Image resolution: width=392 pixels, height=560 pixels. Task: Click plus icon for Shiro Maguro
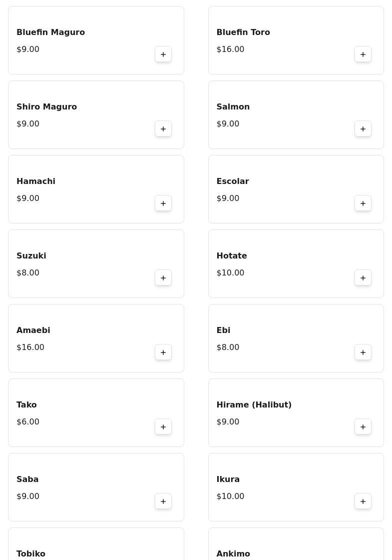point(163,129)
